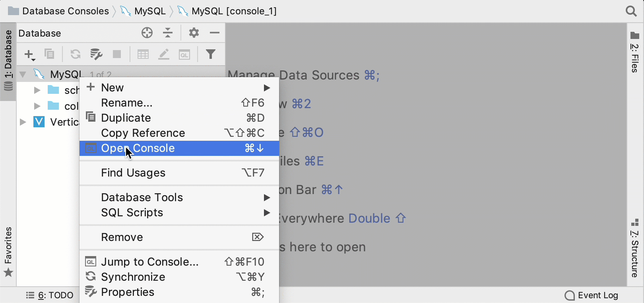Click the Collapse All icon in Database header
The height and width of the screenshot is (303, 644).
click(x=168, y=33)
